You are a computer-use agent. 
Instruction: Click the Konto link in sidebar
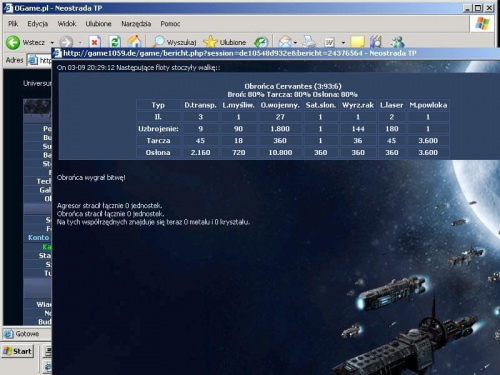click(x=39, y=237)
